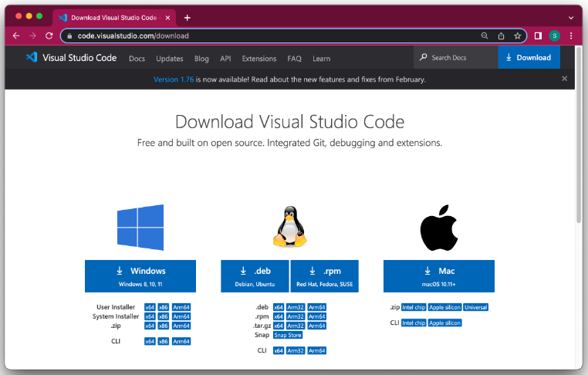
Task: Reload the page with refresh icon
Action: coord(49,35)
